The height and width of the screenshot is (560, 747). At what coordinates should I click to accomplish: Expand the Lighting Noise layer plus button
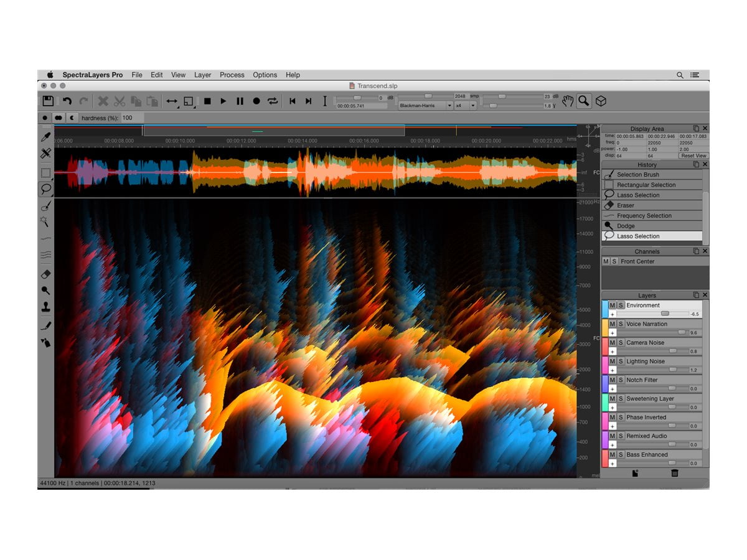[613, 370]
